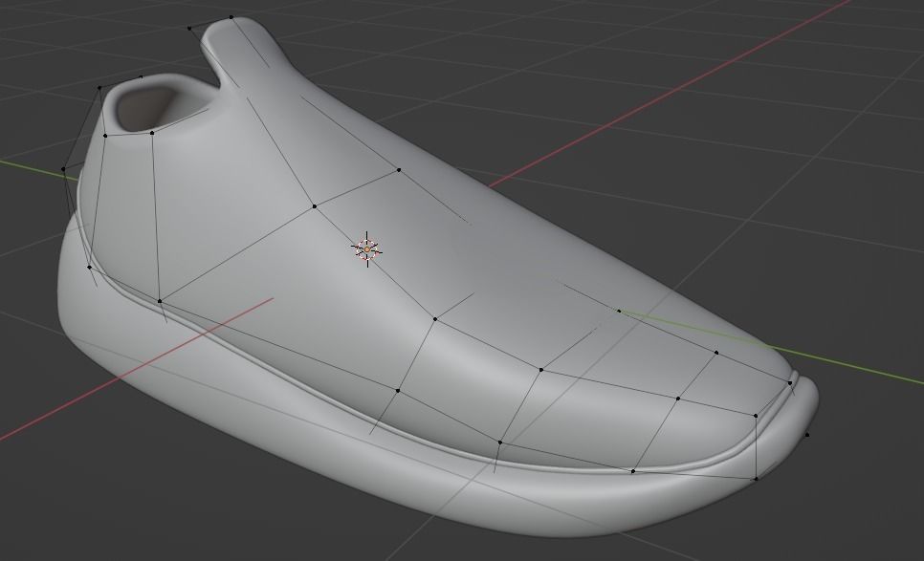The height and width of the screenshot is (561, 924).
Task: Select the control point near the front sole seam
Action: (x=632, y=471)
